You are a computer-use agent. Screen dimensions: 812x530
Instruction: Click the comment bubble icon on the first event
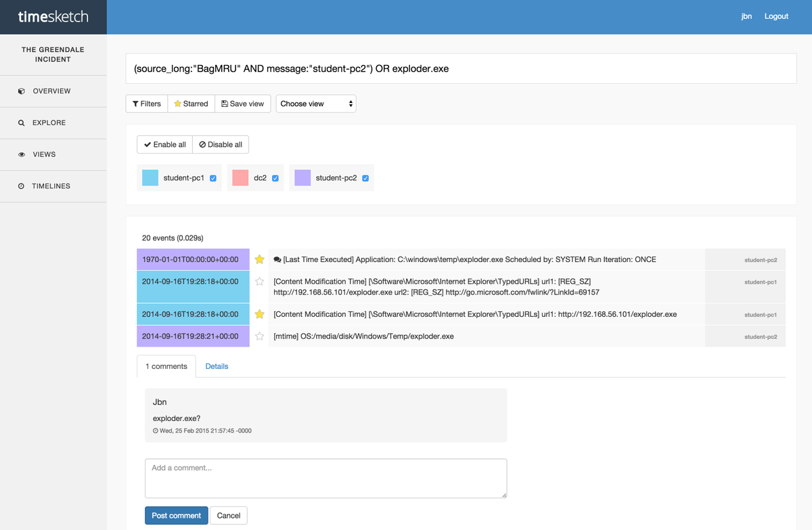[x=277, y=260]
